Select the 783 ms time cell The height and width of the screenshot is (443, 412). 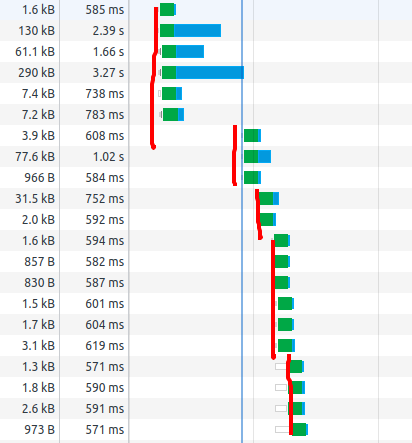105,115
